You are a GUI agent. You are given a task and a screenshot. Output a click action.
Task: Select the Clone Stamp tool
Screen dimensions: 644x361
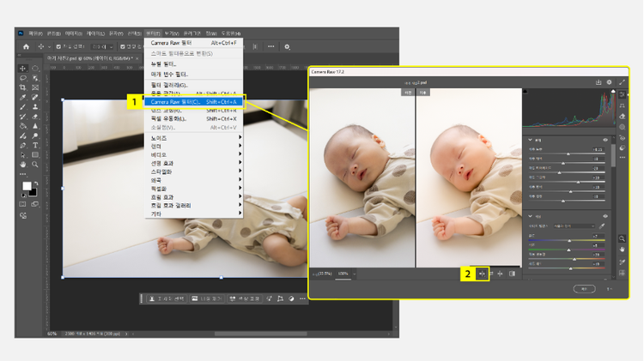click(35, 106)
